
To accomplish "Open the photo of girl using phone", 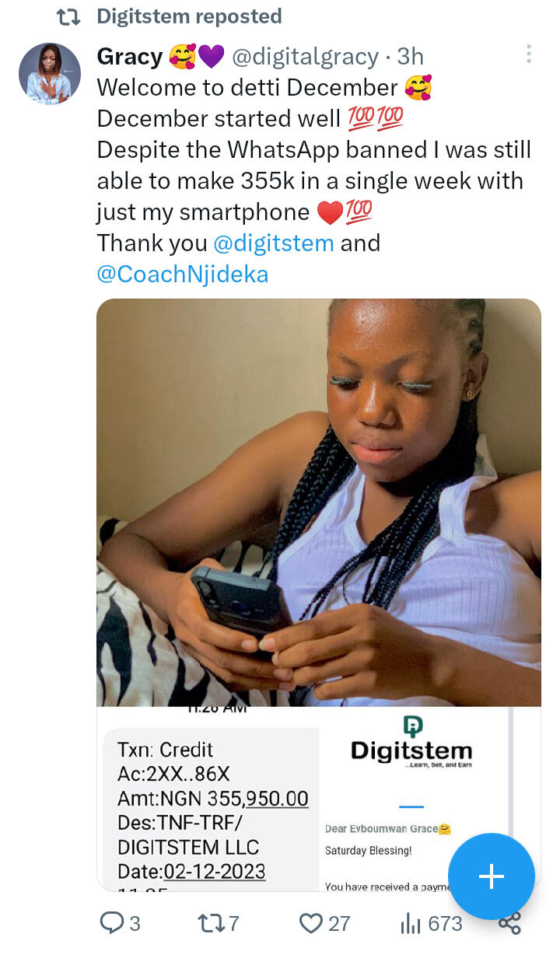I will [318, 502].
